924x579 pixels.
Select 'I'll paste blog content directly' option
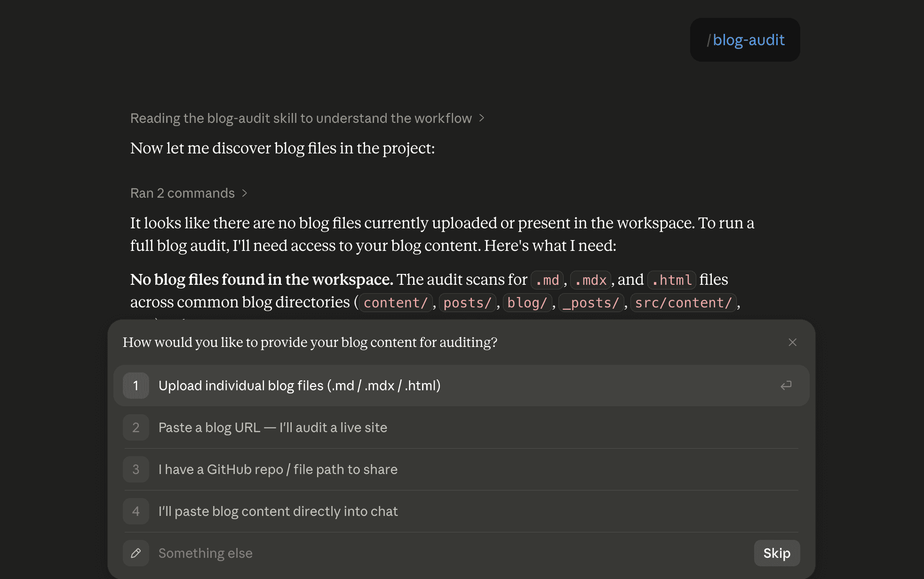pos(461,511)
